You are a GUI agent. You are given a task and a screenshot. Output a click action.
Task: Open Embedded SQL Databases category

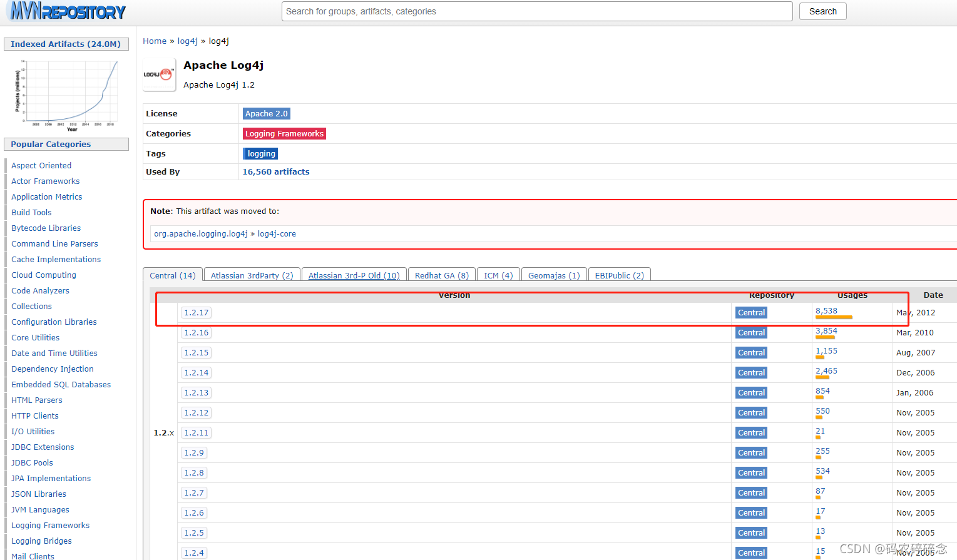coord(61,385)
